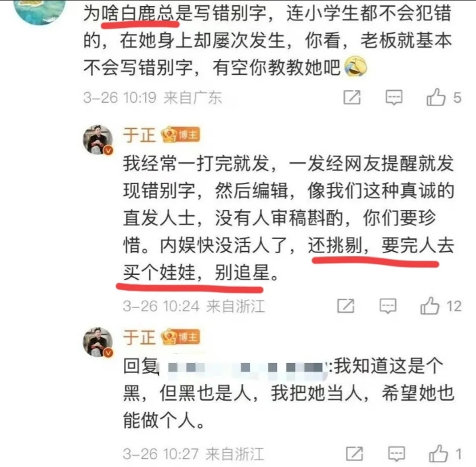Tap 博主 crown badge on second reply
Image resolution: width=476 pixels, height=467 pixels.
tap(180, 337)
